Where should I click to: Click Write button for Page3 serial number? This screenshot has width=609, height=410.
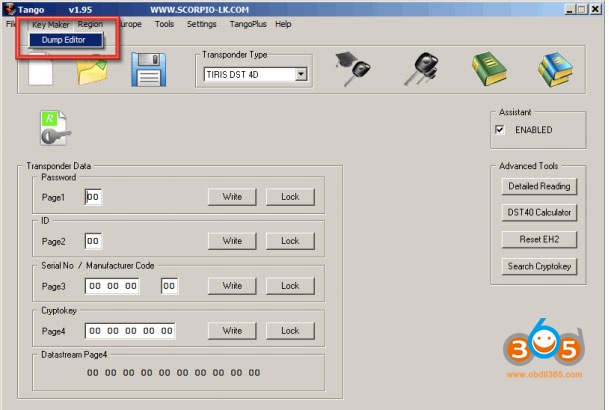point(232,286)
